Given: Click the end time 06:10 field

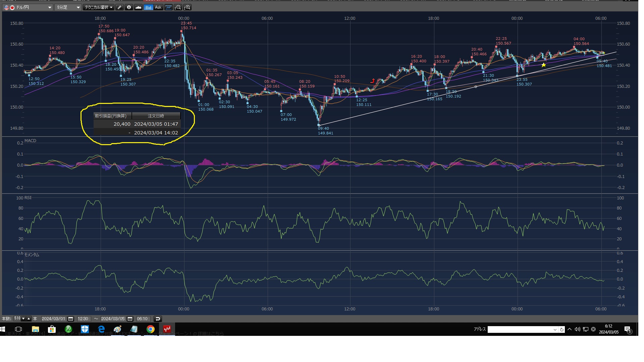Looking at the screenshot, I should [x=142, y=319].
